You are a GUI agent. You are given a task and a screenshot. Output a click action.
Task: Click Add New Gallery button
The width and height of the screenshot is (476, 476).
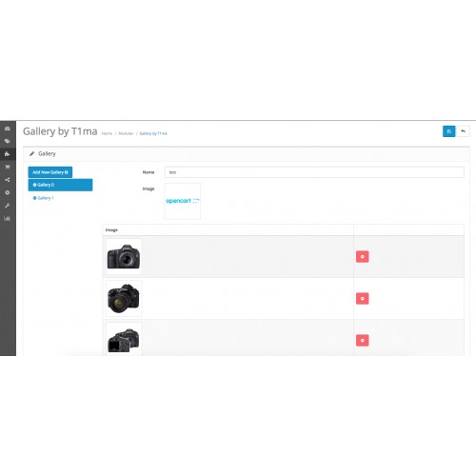(50, 172)
